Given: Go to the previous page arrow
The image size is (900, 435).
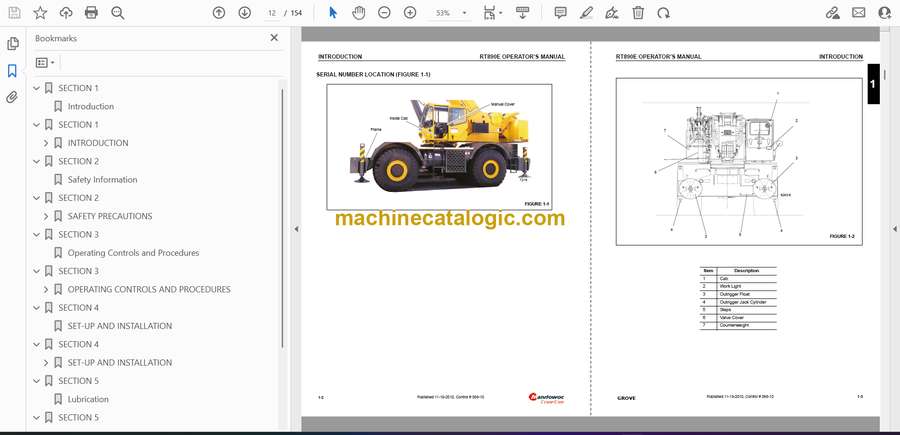Looking at the screenshot, I should click(x=219, y=13).
